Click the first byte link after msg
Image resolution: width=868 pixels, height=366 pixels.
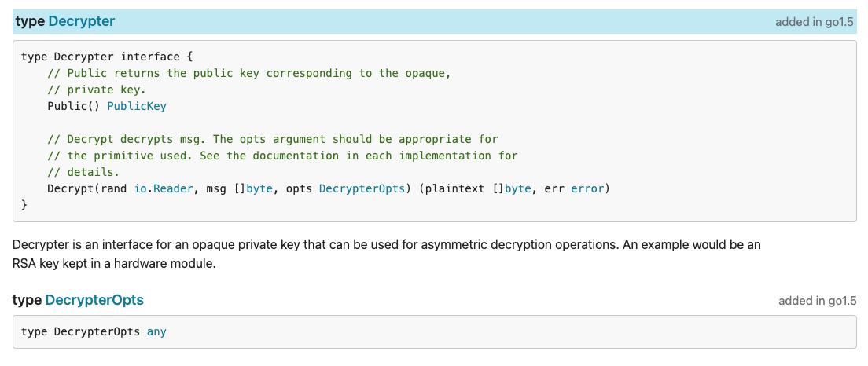coord(258,189)
